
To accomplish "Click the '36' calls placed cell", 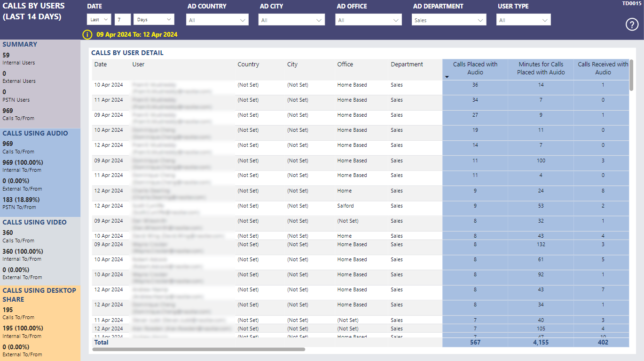I will point(475,85).
